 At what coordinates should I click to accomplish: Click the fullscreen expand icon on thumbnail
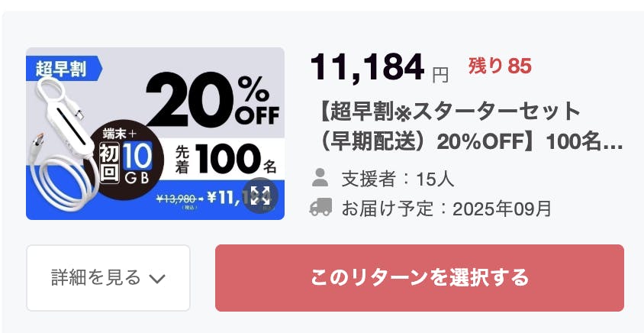point(259,195)
